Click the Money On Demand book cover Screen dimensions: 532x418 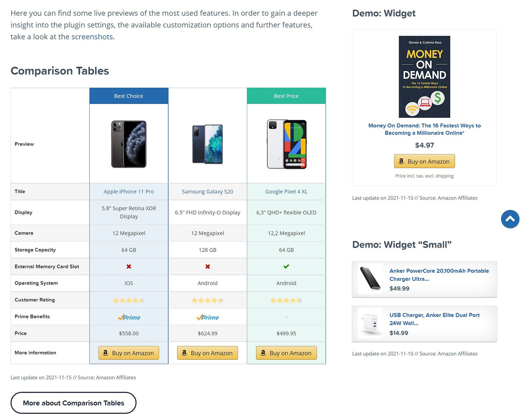tap(424, 77)
